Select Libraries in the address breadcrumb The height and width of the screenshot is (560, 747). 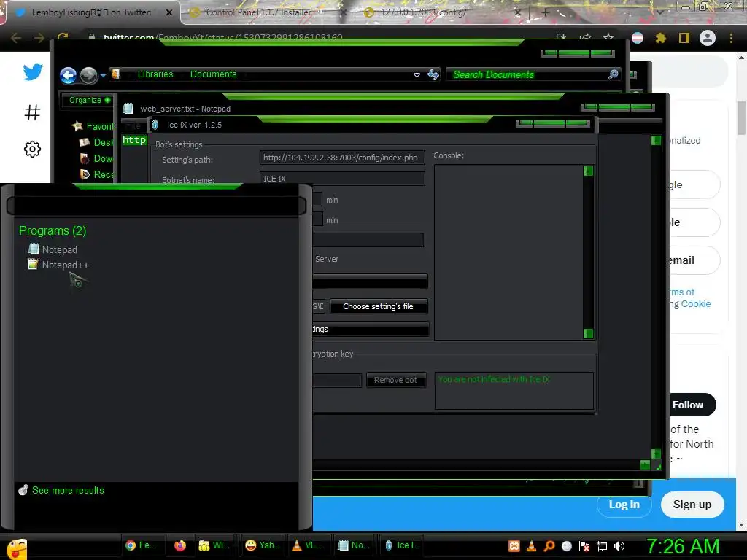click(155, 74)
